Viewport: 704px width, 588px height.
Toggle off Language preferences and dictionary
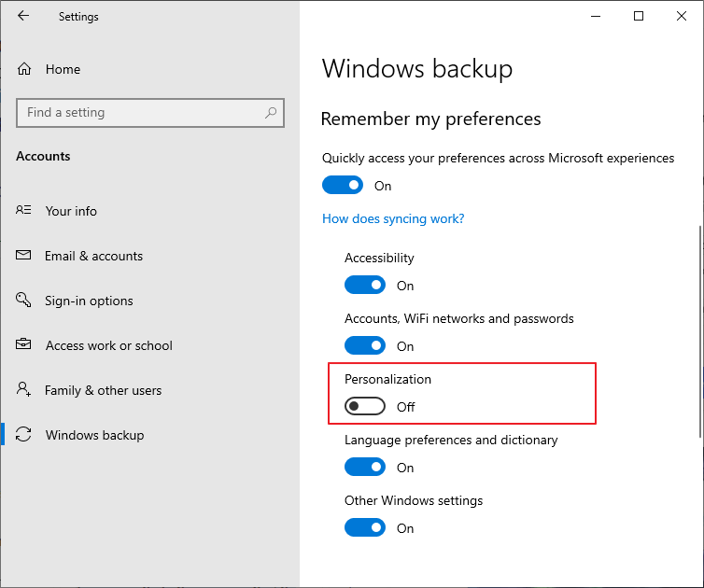364,468
